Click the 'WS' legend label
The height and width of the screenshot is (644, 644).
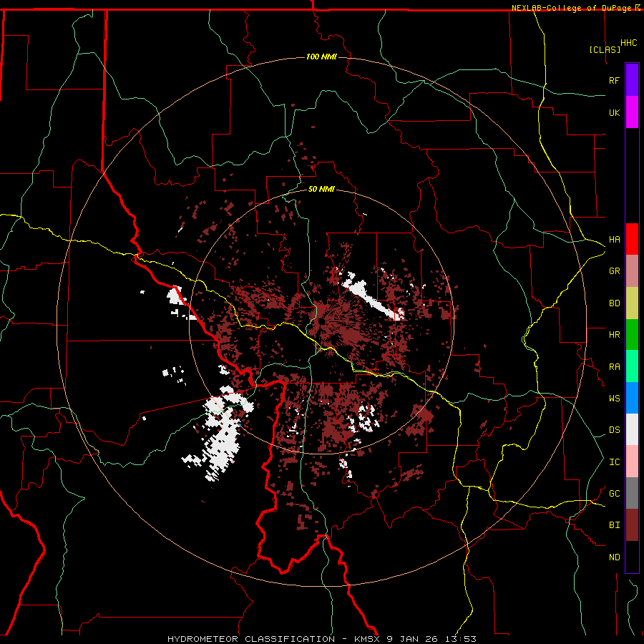coord(614,399)
